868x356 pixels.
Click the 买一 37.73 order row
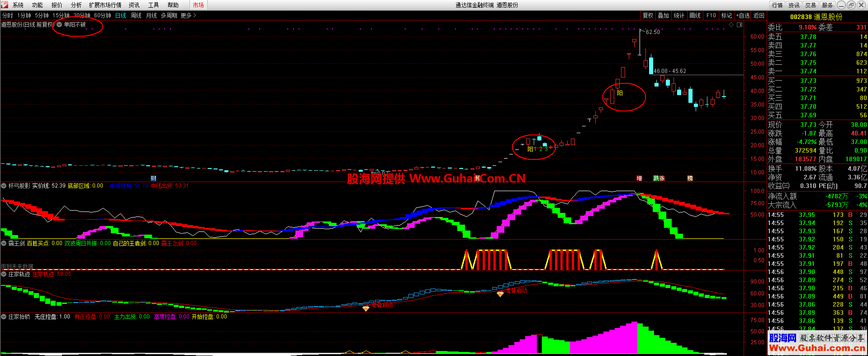817,81
